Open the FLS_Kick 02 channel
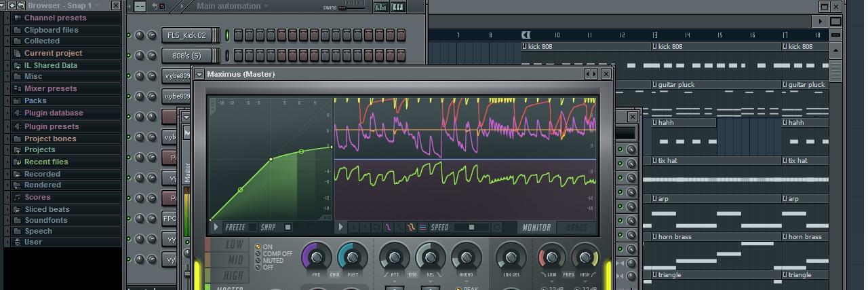The image size is (868, 290). click(x=186, y=35)
